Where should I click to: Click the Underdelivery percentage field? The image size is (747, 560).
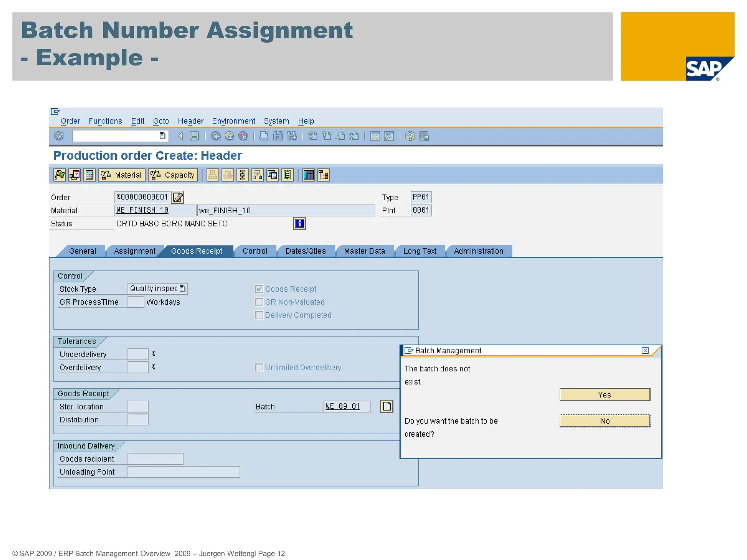(x=138, y=354)
